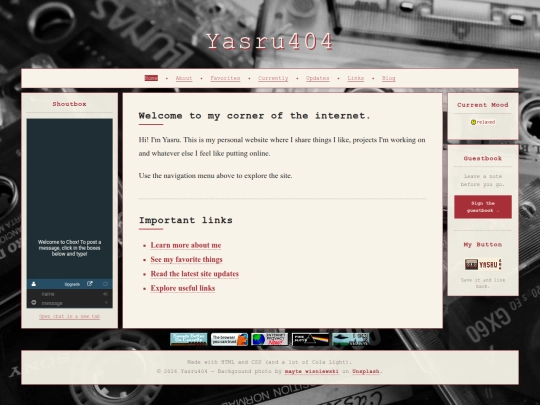Click the 'Welcome to Cbox!' message in shoutbox

pos(70,248)
